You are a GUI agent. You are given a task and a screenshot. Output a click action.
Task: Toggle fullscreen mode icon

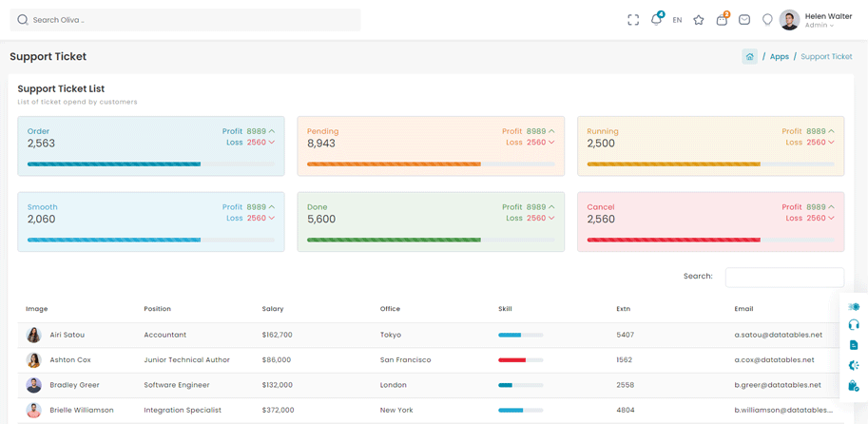pyautogui.click(x=633, y=20)
